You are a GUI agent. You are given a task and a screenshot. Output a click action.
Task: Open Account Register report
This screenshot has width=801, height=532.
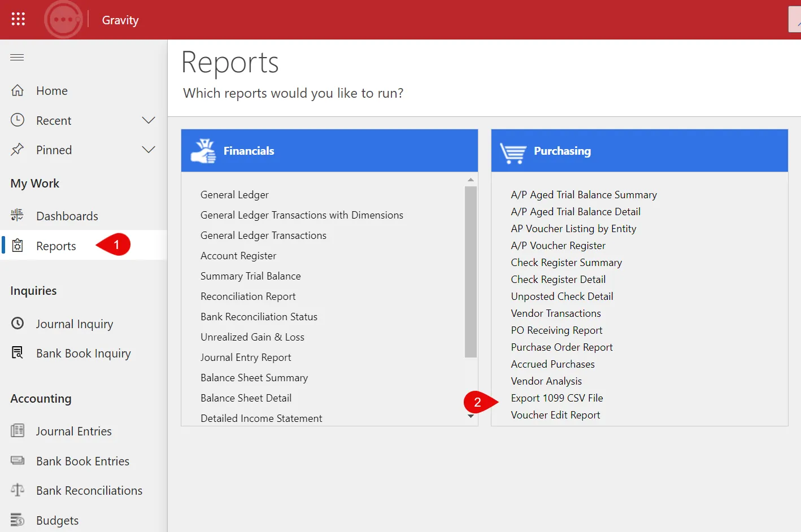click(238, 256)
